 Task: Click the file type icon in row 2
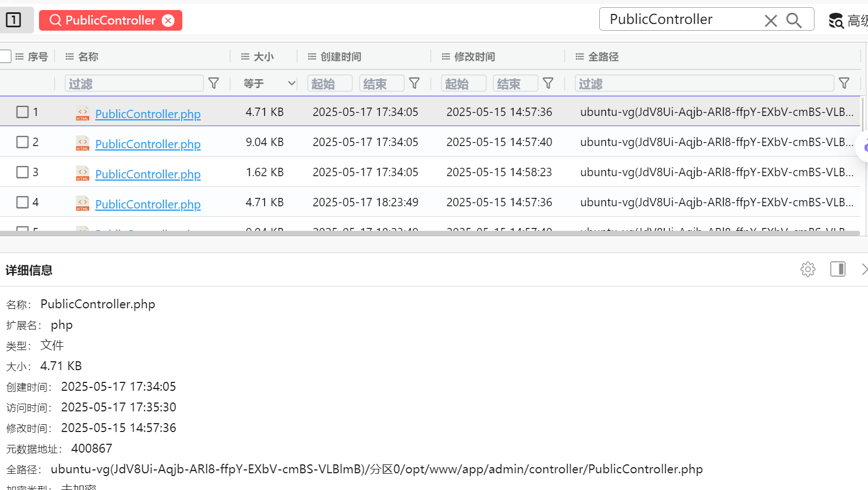tap(83, 143)
